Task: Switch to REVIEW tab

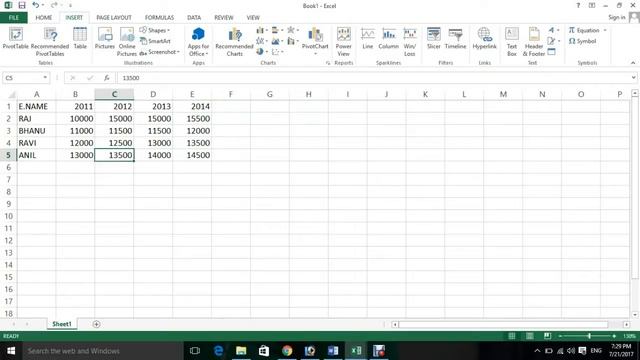Action: (x=224, y=18)
